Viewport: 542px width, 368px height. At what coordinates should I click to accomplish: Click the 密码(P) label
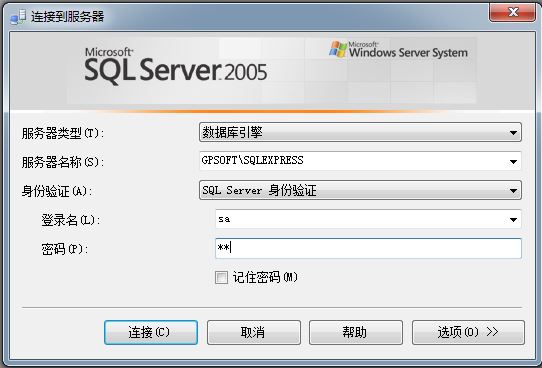pyautogui.click(x=65, y=249)
